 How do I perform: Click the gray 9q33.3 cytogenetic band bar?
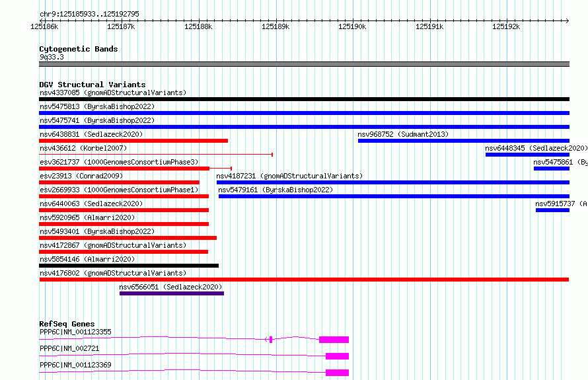[304, 64]
